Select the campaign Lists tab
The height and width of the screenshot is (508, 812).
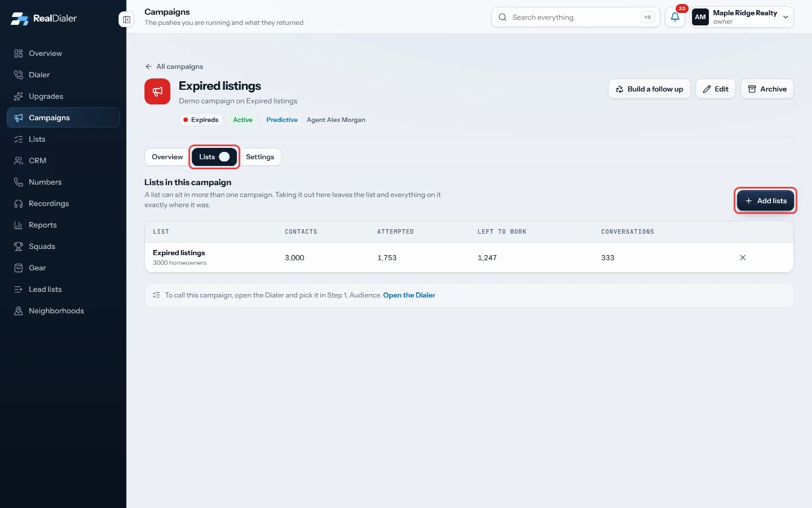tap(214, 157)
